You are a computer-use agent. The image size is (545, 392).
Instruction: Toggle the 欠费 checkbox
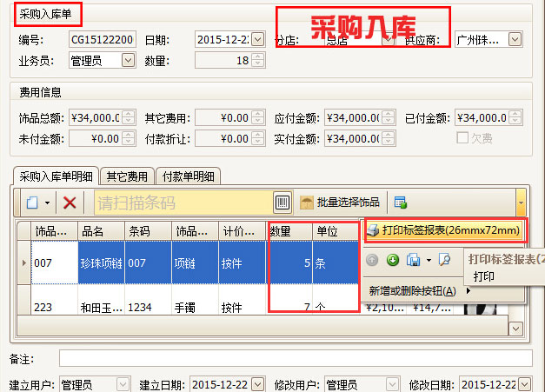[463, 137]
